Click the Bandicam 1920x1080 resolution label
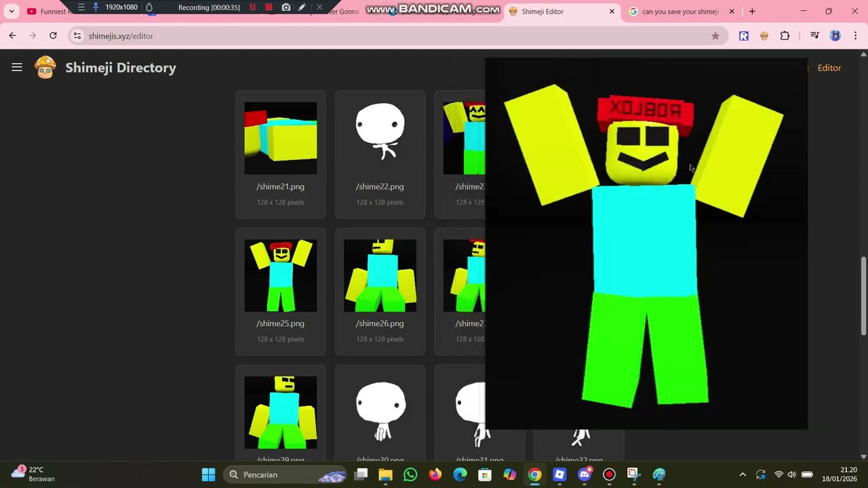This screenshot has height=488, width=868. click(121, 7)
